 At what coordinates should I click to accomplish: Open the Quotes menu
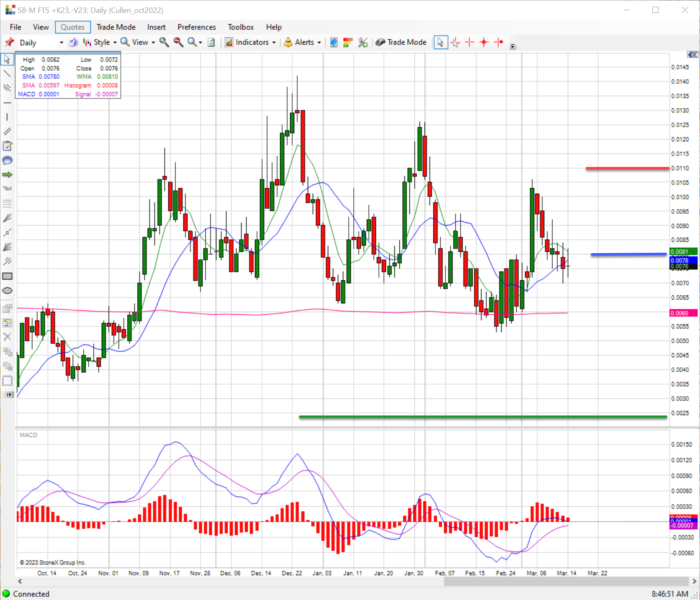(73, 27)
